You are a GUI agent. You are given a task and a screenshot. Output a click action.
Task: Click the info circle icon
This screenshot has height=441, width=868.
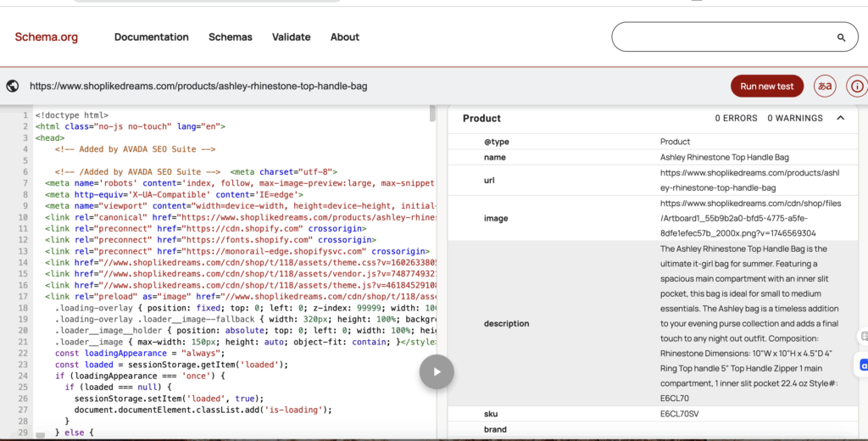click(858, 86)
